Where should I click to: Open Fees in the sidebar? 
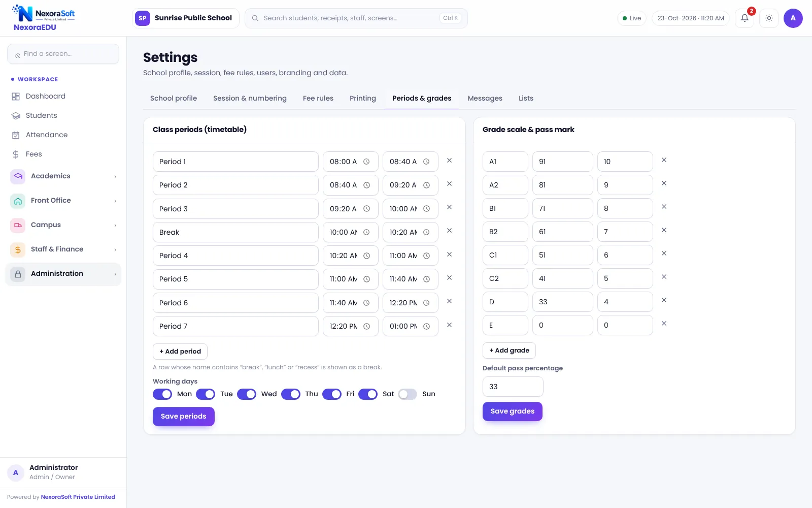[63, 154]
